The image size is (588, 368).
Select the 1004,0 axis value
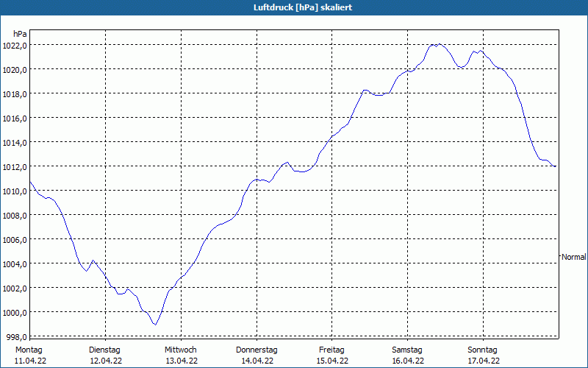point(15,264)
